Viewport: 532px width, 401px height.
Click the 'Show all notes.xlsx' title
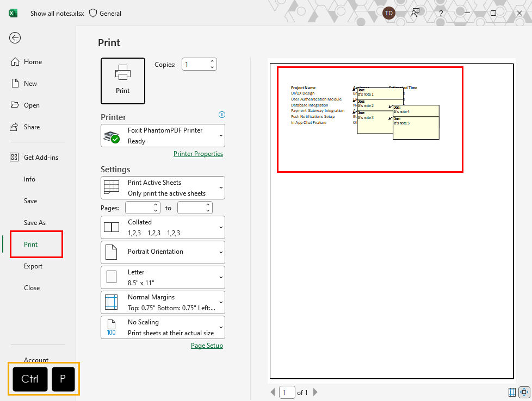tap(57, 13)
